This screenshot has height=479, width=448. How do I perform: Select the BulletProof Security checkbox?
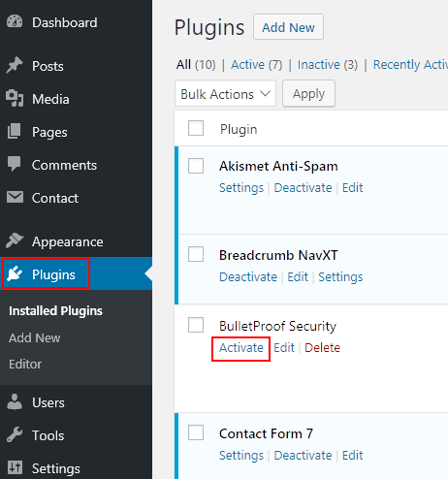[196, 325]
